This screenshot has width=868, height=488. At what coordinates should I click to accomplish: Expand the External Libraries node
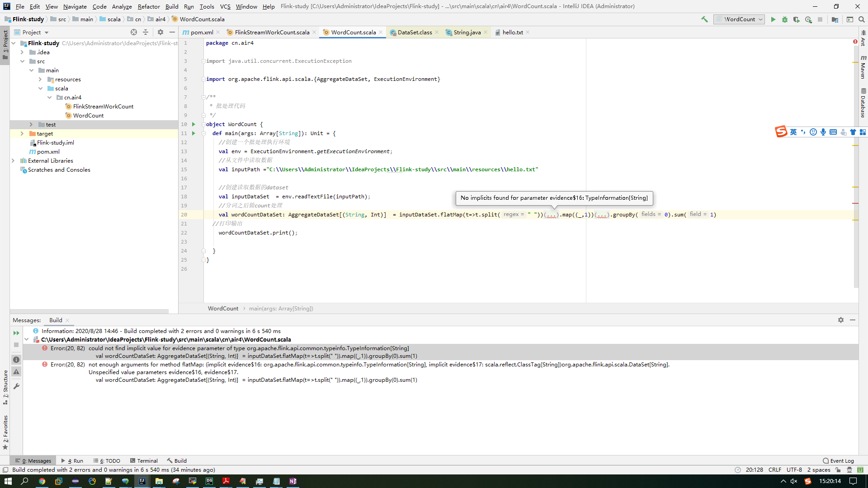coord(13,161)
